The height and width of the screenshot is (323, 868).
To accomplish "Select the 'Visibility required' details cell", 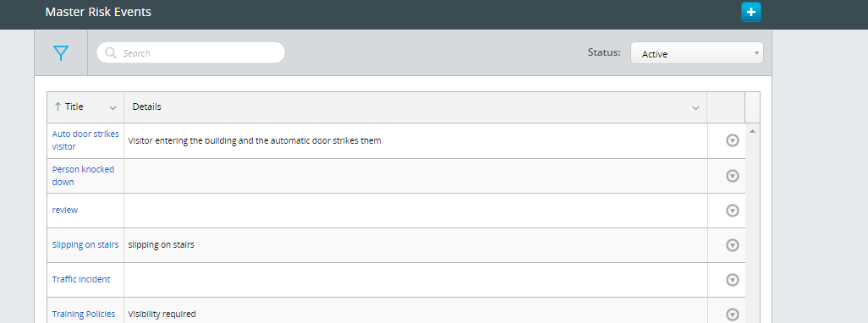I will coord(415,310).
